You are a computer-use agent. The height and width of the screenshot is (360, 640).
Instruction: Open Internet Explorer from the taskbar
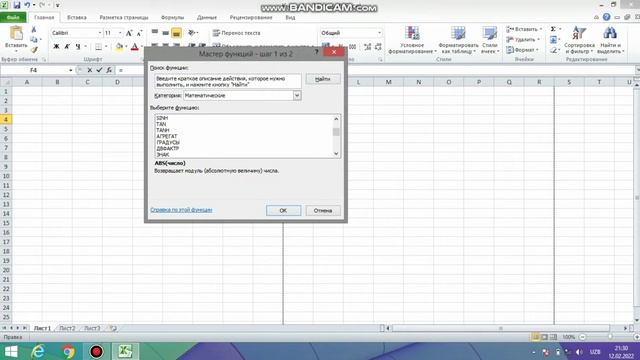pos(38,351)
